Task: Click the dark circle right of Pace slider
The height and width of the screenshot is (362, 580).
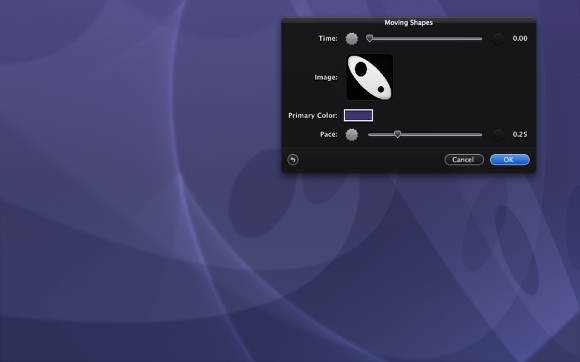Action: [x=499, y=135]
